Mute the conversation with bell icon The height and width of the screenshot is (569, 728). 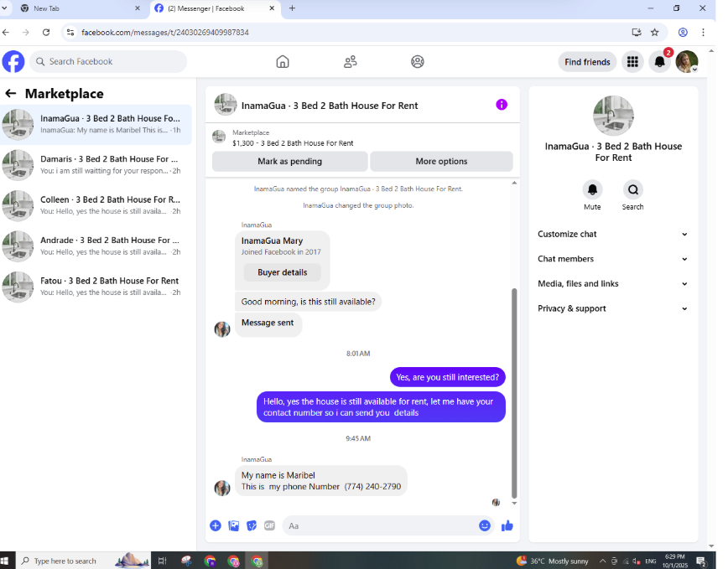(592, 189)
